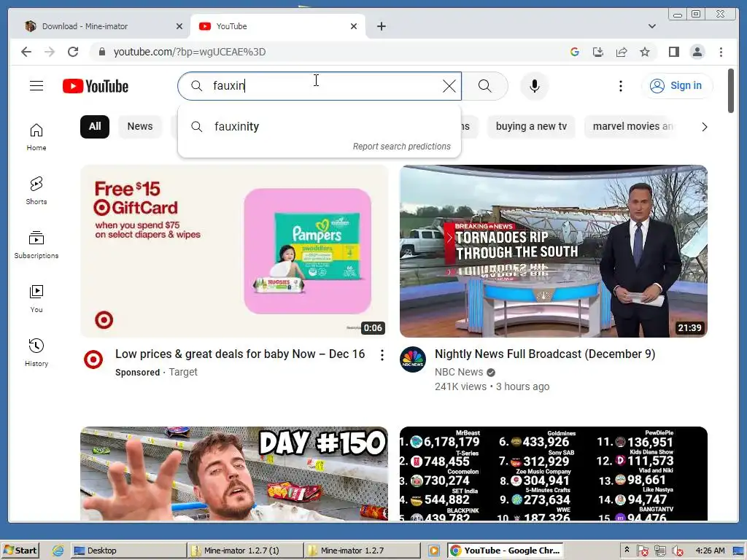Open Shorts in the sidebar
747x560 pixels.
(36, 191)
